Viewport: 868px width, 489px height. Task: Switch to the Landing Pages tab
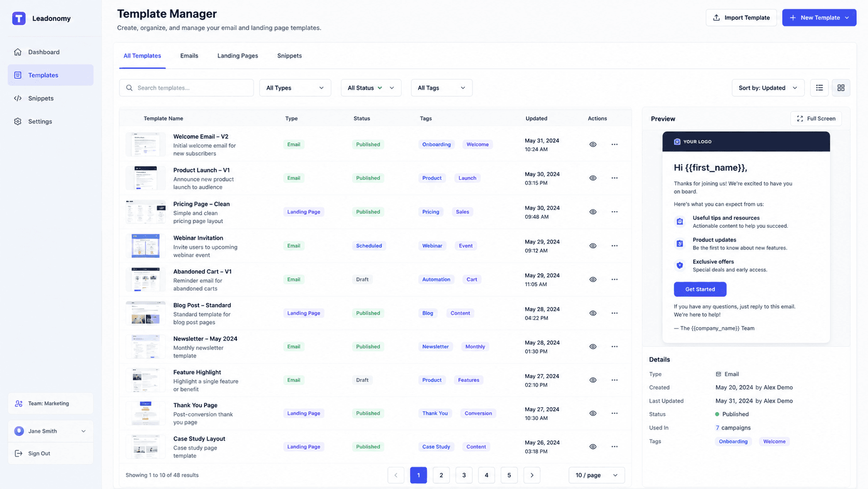pyautogui.click(x=237, y=56)
